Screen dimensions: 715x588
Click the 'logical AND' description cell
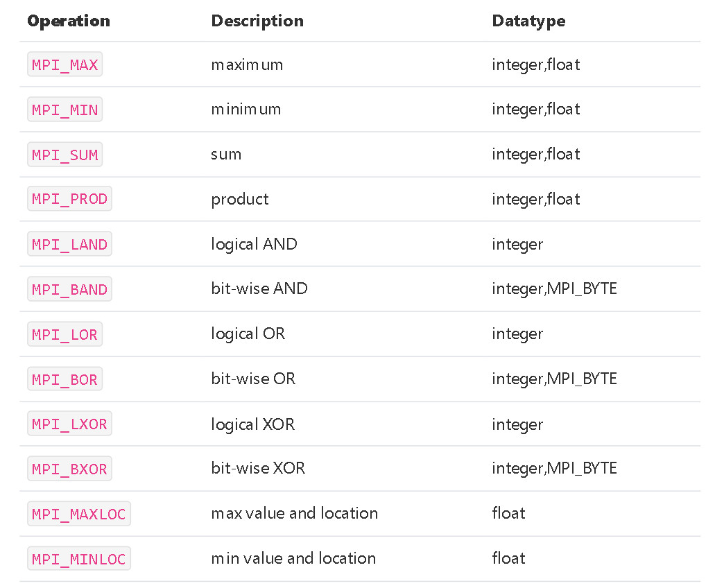pyautogui.click(x=254, y=244)
